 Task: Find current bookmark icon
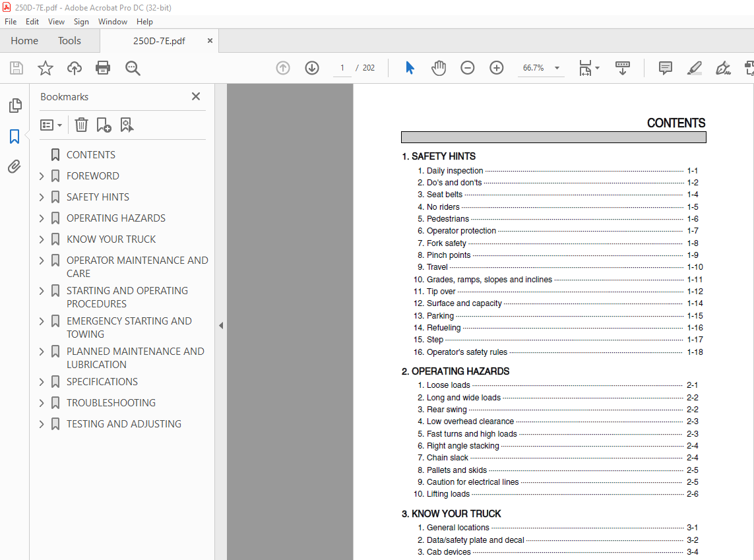tap(127, 125)
